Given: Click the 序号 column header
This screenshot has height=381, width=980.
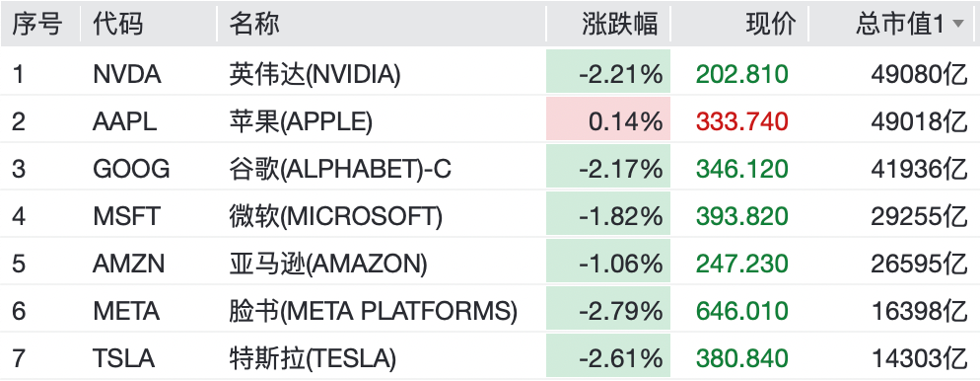Looking at the screenshot, I should 36,25.
